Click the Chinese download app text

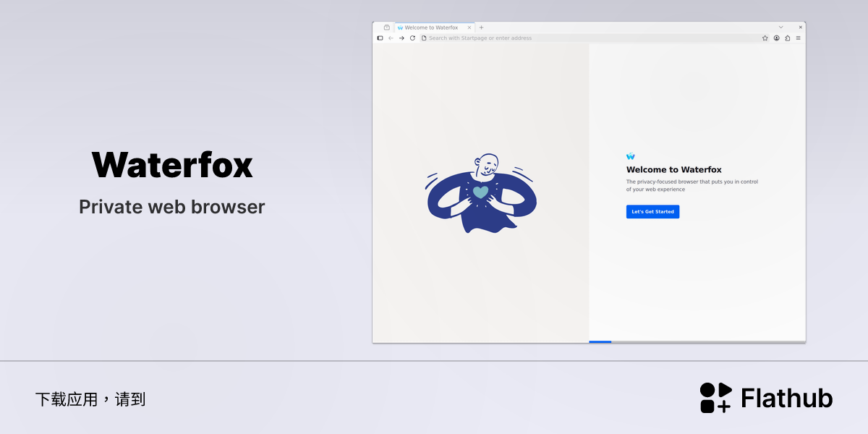coord(90,399)
